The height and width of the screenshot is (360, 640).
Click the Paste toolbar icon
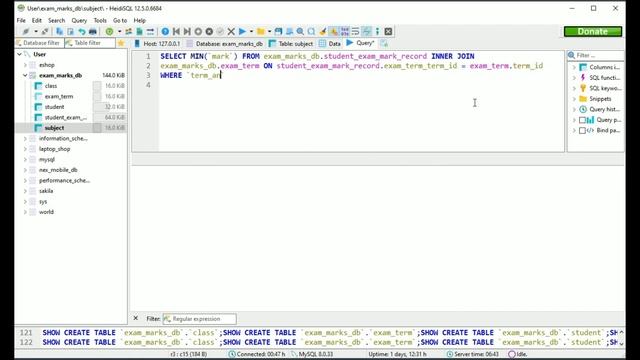tap(71, 31)
